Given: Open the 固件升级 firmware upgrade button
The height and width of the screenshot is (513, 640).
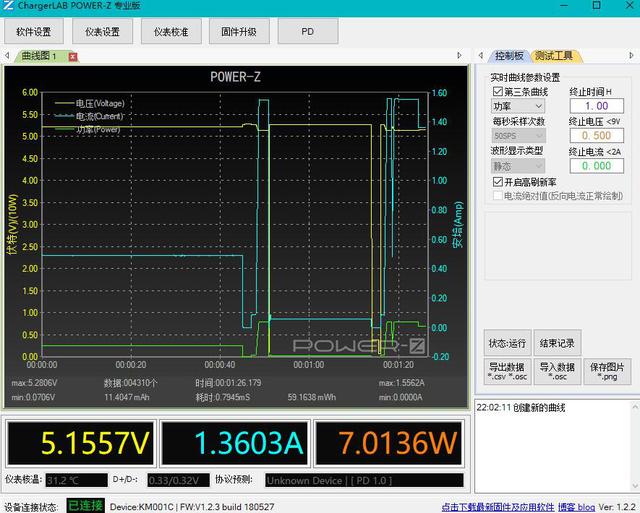Looking at the screenshot, I should coord(239,31).
